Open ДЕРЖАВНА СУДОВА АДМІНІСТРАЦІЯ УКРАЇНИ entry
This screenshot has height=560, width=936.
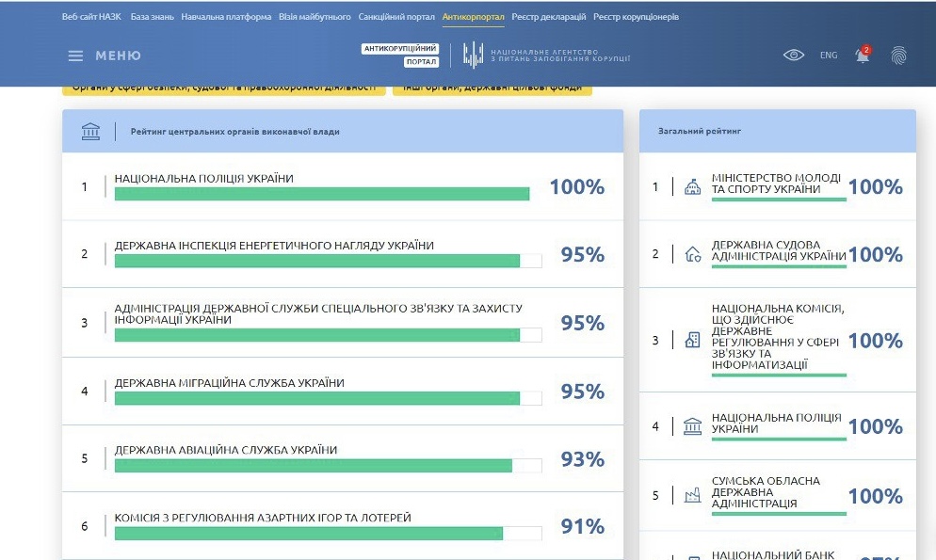(x=779, y=250)
